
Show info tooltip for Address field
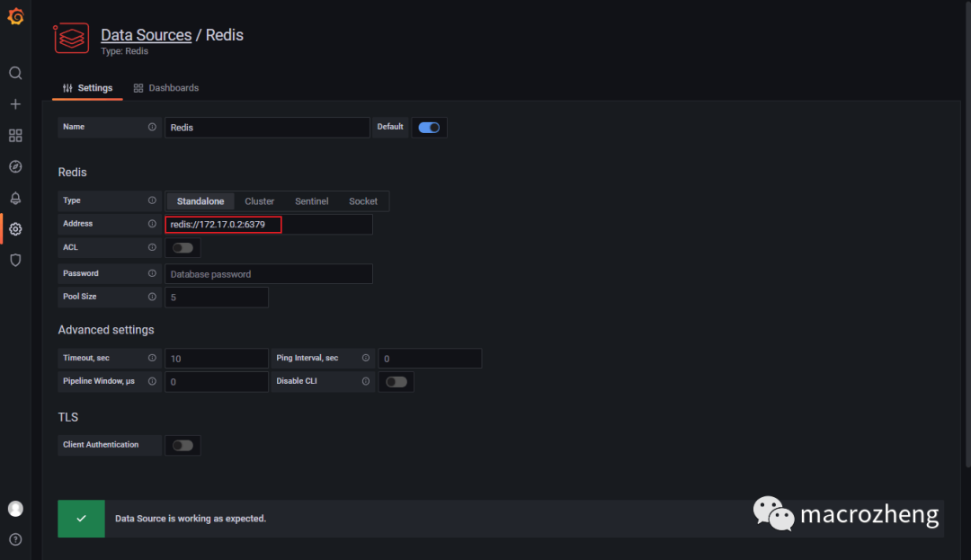152,224
